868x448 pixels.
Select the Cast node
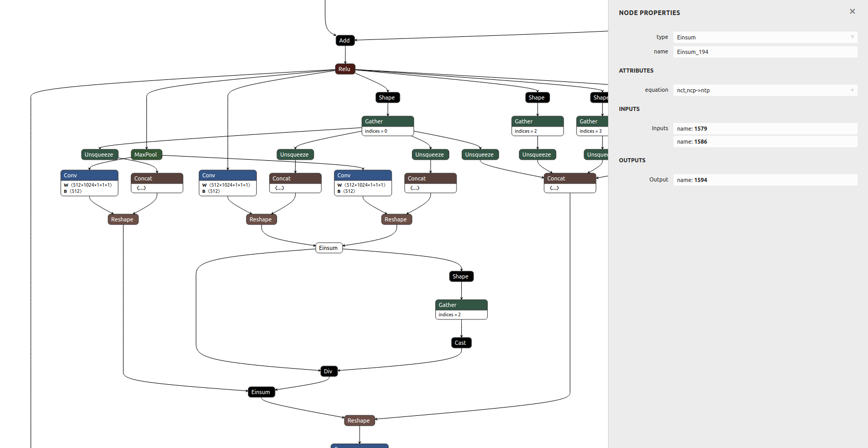[461, 343]
